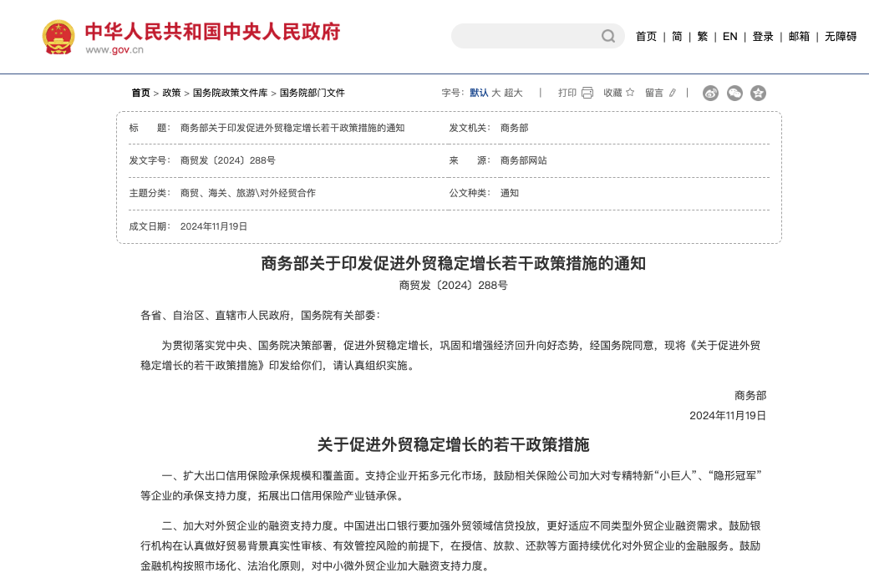Share the article via the WeChat icon

[x=734, y=94]
